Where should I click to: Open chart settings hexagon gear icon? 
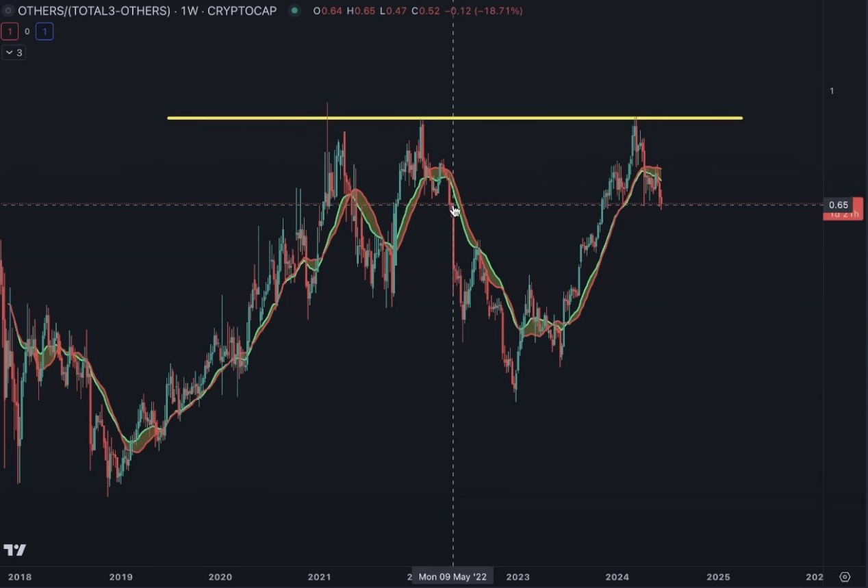click(845, 577)
